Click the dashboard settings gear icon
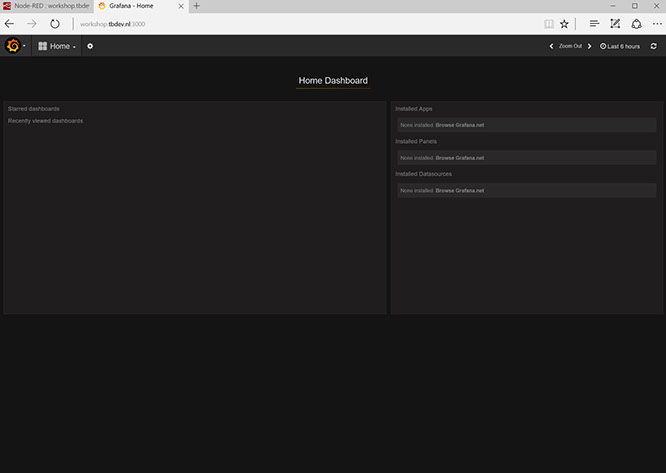666x473 pixels. tap(90, 46)
